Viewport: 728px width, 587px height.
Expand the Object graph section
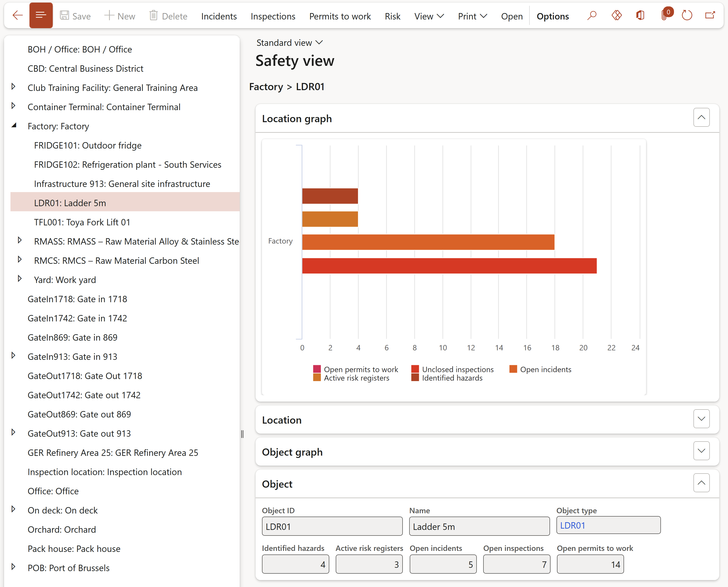point(701,451)
